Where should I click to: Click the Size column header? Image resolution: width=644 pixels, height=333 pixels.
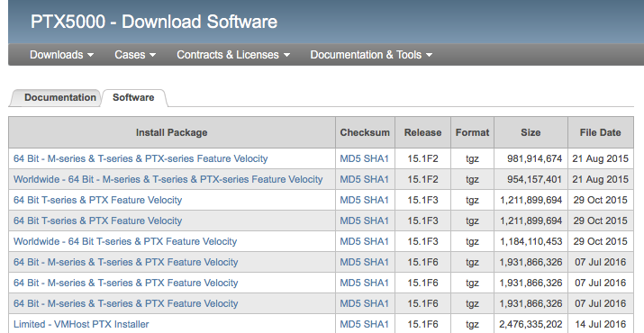point(531,132)
